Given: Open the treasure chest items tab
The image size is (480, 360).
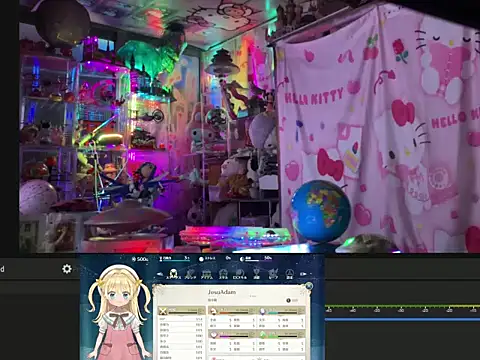Looking at the screenshot, I should click(207, 274).
